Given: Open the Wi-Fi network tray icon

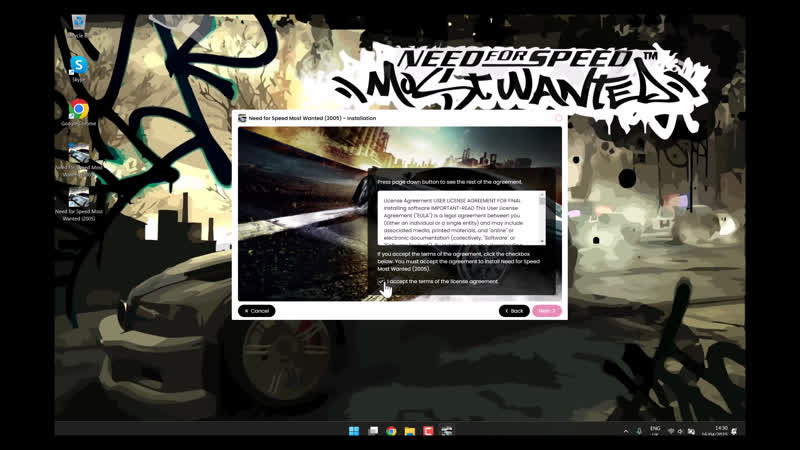Looking at the screenshot, I should click(x=671, y=432).
